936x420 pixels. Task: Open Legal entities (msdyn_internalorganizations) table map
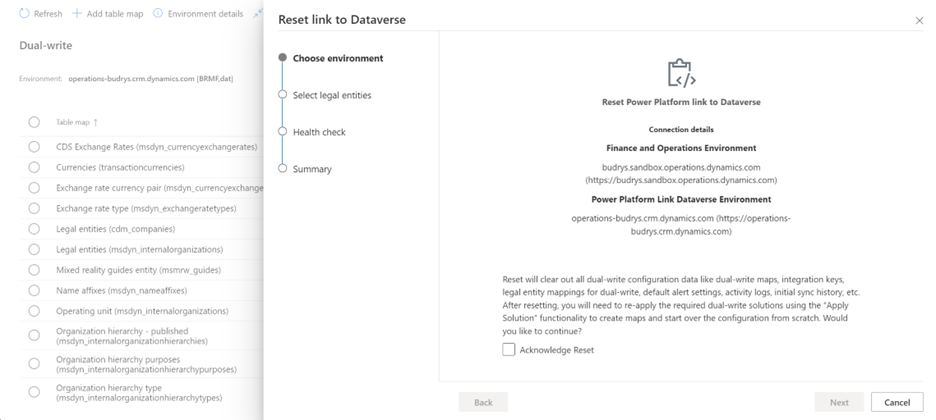(140, 249)
